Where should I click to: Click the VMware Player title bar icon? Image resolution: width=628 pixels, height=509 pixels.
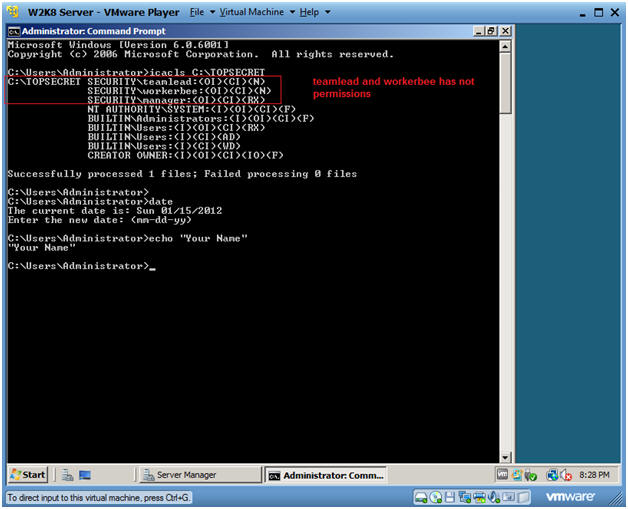[13, 12]
